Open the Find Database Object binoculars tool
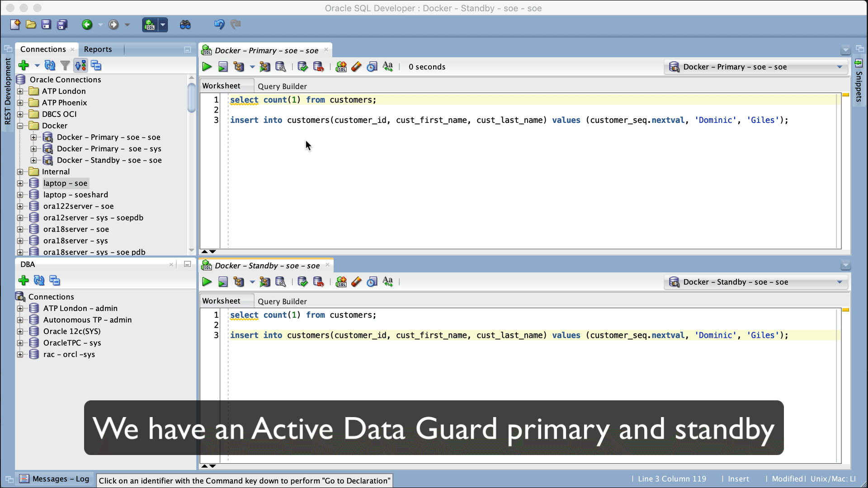The height and width of the screenshot is (488, 868). 186,24
